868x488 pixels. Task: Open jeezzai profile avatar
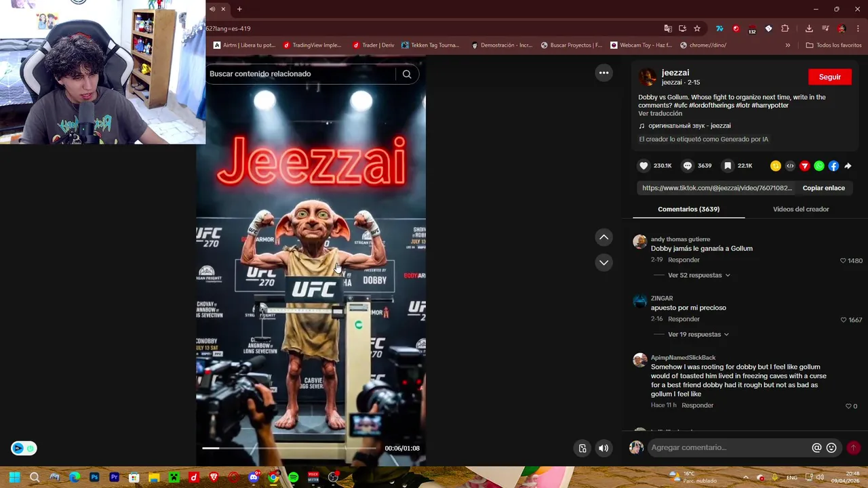[x=648, y=77]
